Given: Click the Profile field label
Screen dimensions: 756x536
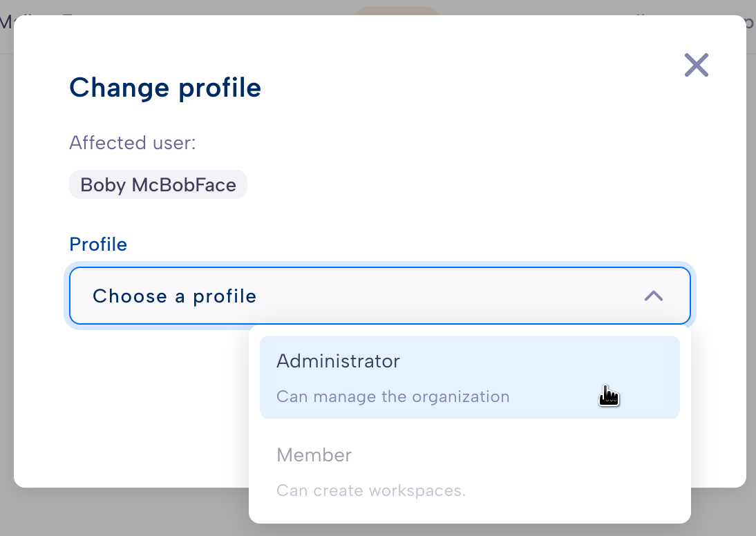Looking at the screenshot, I should click(98, 245).
